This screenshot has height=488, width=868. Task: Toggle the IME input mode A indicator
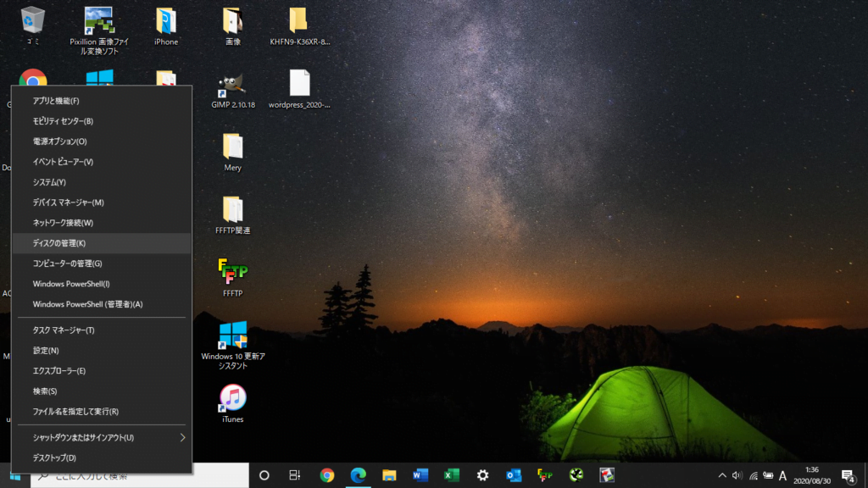tap(782, 475)
